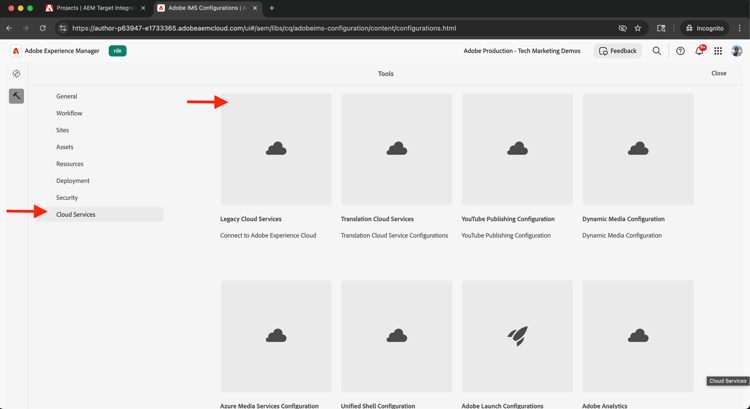Click the Feedback button
This screenshot has width=750, height=409.
point(618,51)
